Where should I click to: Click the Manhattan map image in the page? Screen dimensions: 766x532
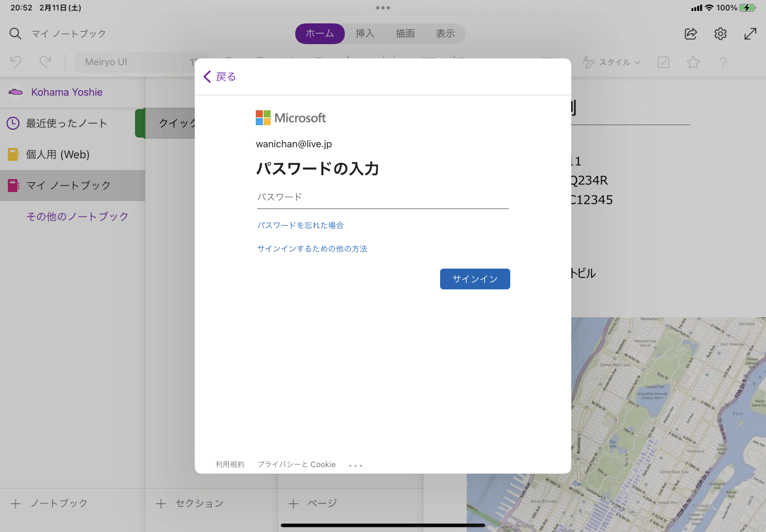pos(668,424)
